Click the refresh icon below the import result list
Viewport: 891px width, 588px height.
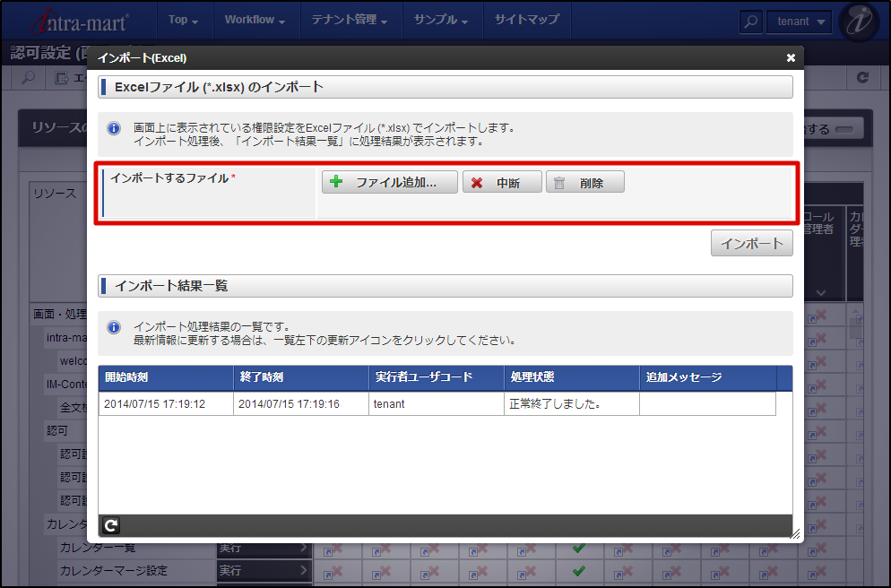pos(111,525)
